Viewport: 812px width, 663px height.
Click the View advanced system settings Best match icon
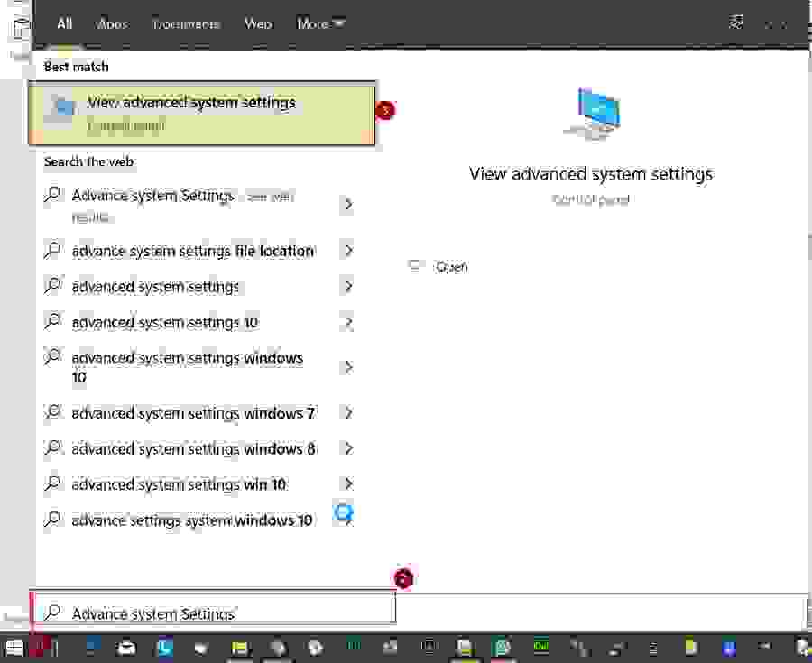point(60,108)
